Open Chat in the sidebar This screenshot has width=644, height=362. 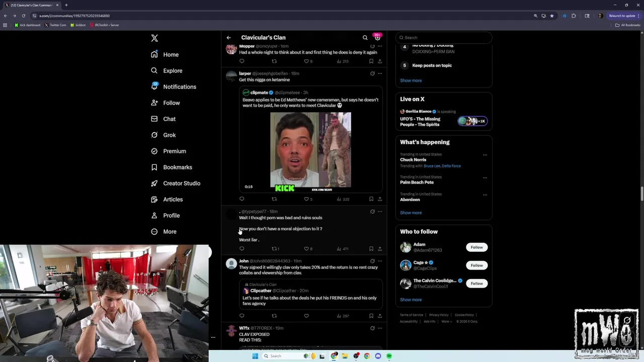coord(163,119)
